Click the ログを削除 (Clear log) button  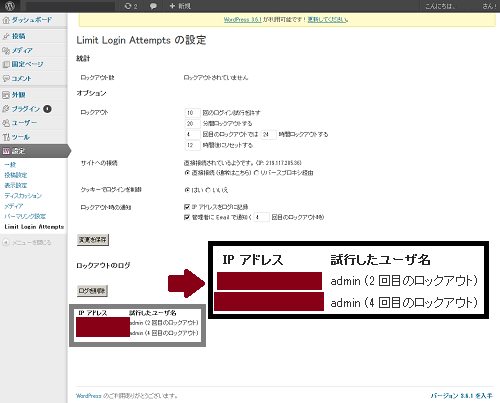pyautogui.click(x=92, y=291)
